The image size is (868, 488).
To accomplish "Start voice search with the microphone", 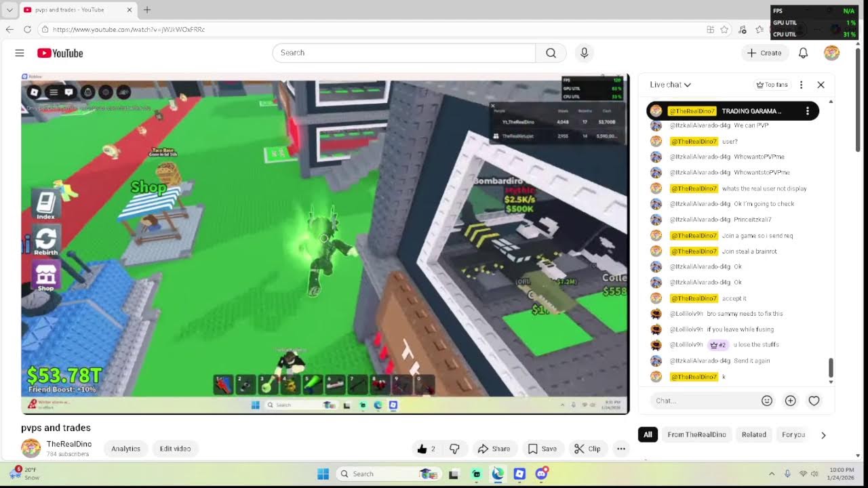I will tap(584, 53).
